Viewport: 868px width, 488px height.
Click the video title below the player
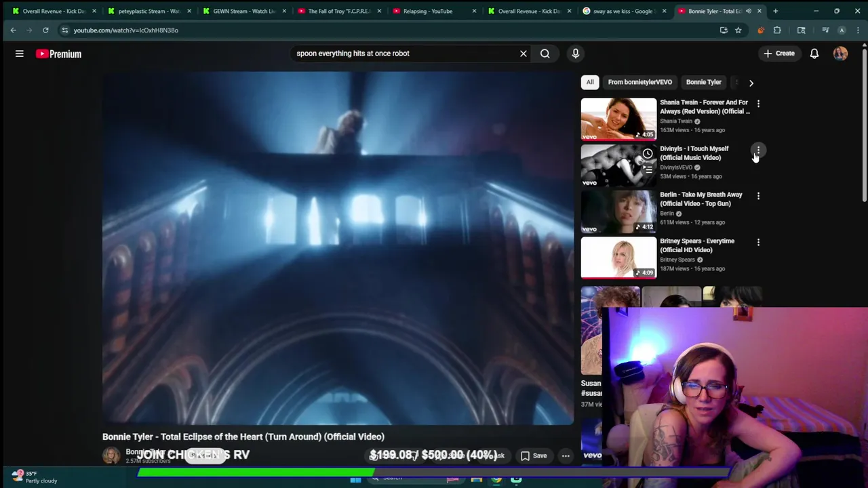pyautogui.click(x=243, y=436)
